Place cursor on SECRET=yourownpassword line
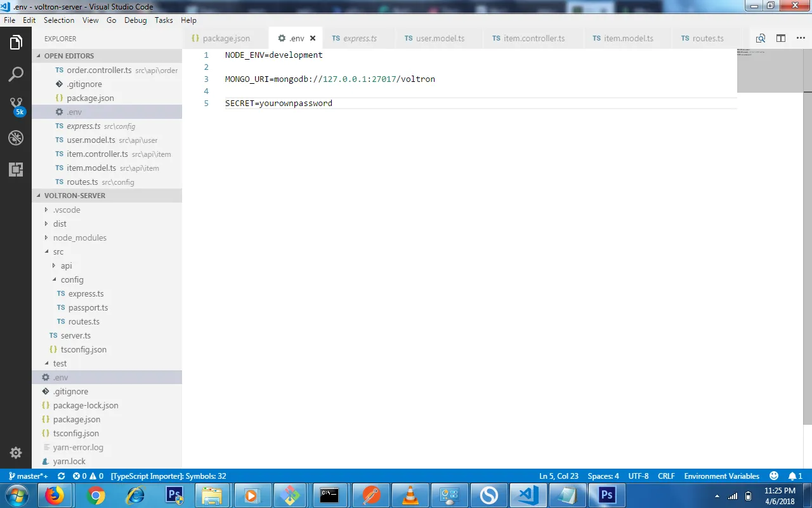Screen dimensions: 812x508 click(278, 103)
